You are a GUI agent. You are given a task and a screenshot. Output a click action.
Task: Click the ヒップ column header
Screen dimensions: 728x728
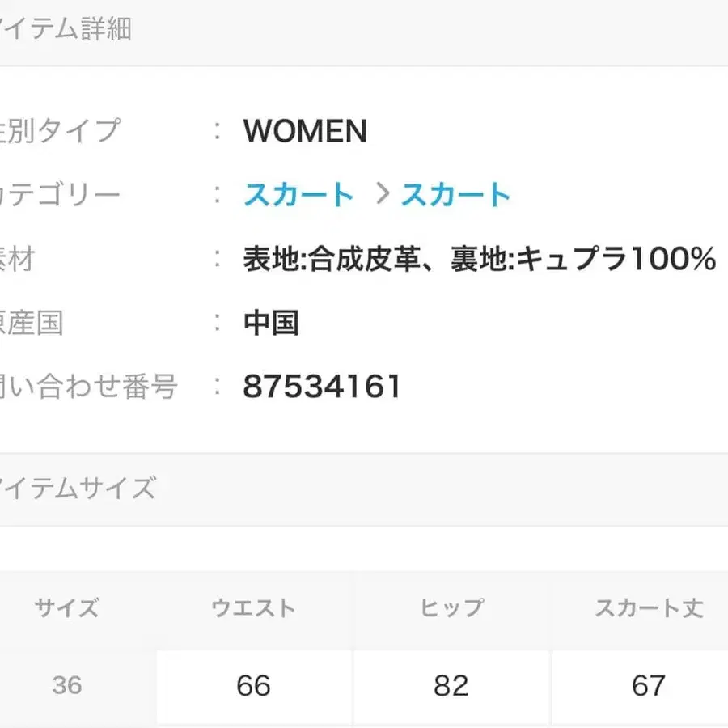click(x=450, y=608)
